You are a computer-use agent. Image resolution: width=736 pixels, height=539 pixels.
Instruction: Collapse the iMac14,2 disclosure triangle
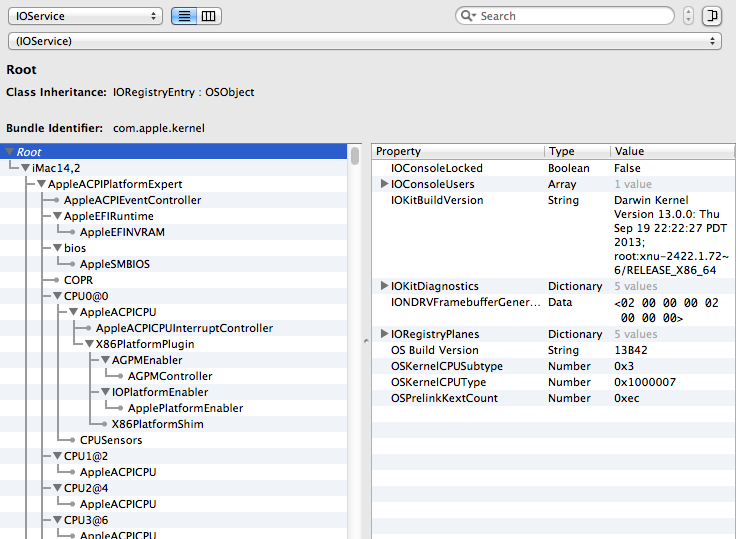click(26, 168)
